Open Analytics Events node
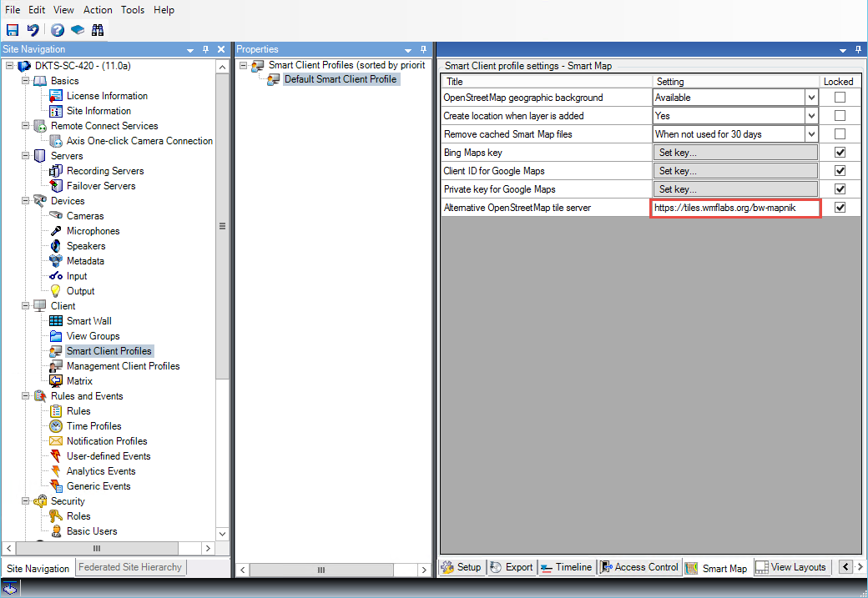868x598 pixels. pyautogui.click(x=100, y=471)
